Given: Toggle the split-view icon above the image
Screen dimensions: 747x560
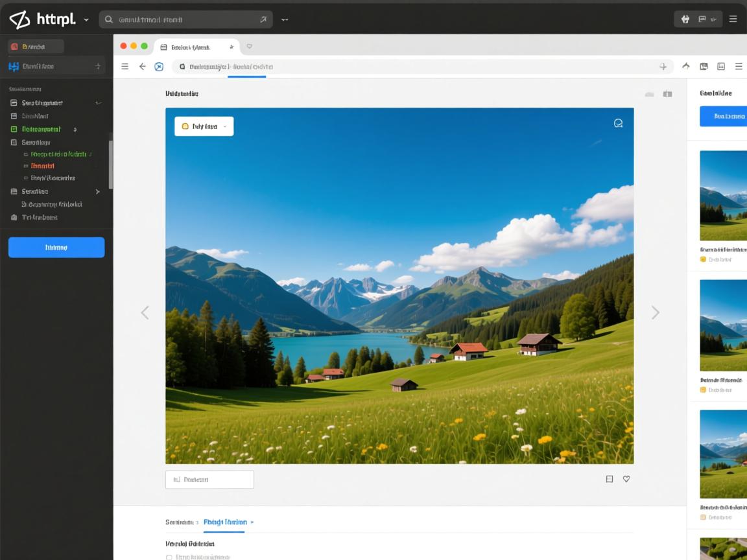Looking at the screenshot, I should coord(667,94).
